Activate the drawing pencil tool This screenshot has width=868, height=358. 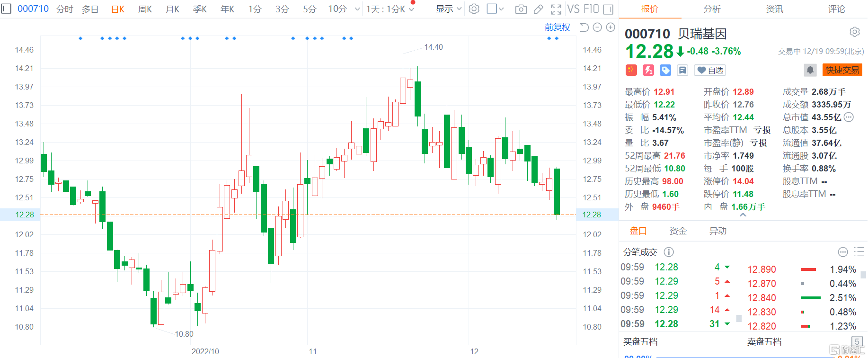coord(539,9)
